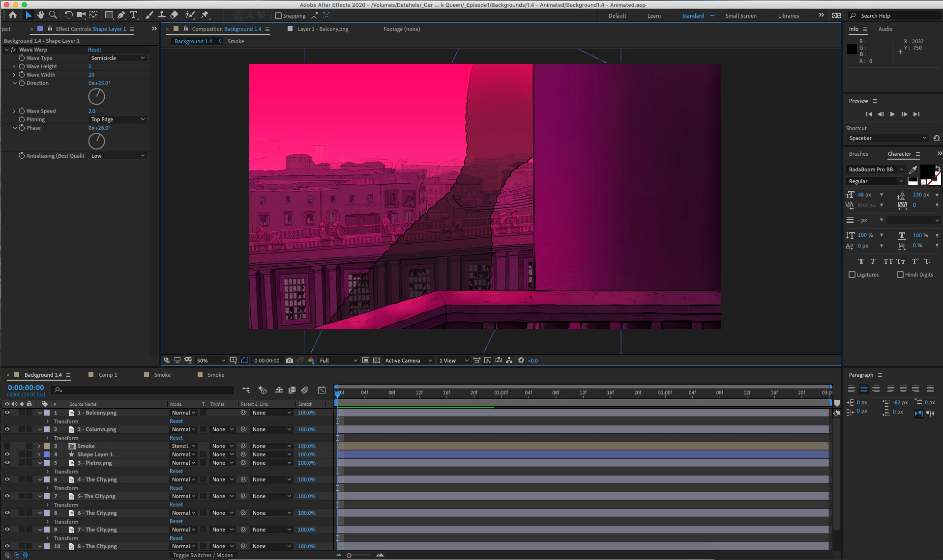Hide the 2 - Column.png layer
This screenshot has width=943, height=560.
pos(7,429)
